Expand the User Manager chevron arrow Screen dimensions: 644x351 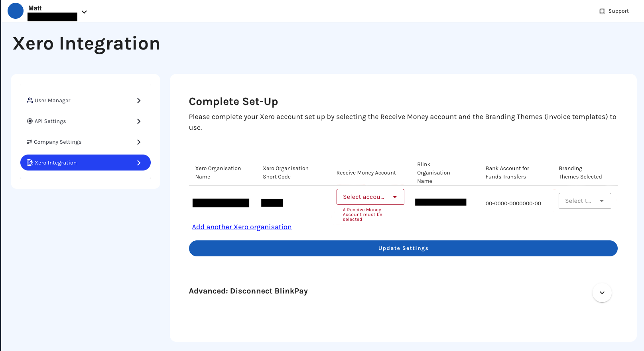click(139, 101)
